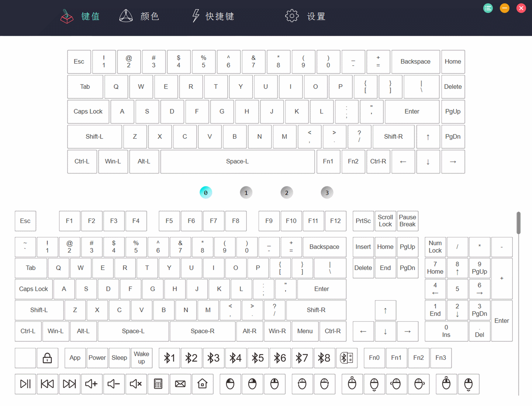
Task: Switch to the 快捷键 shortcuts tab
Action: 213,16
